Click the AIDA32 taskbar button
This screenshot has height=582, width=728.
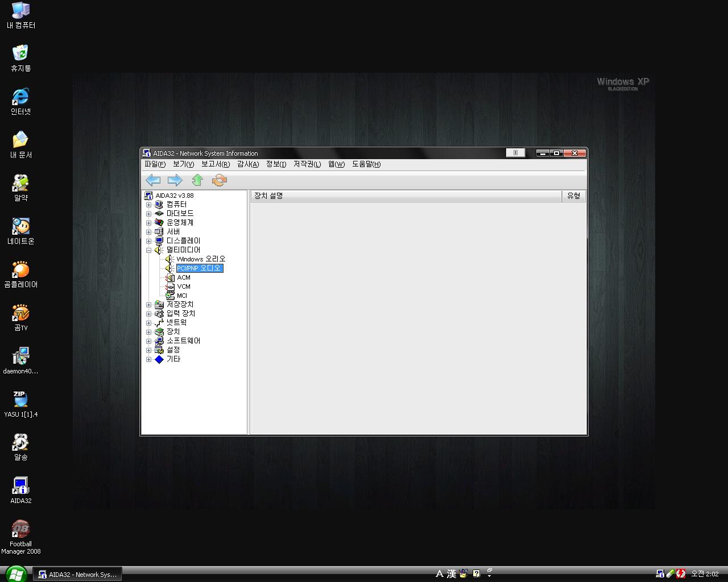77,575
